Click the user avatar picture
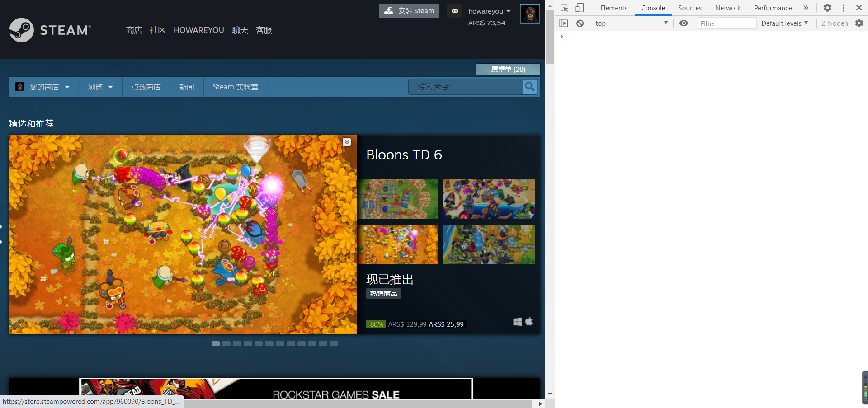Screen dimensions: 868x408 coord(530,14)
